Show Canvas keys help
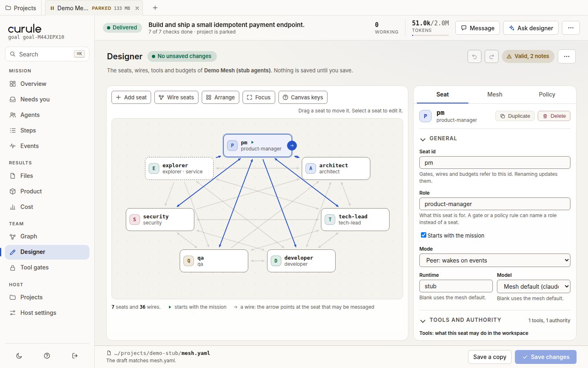 coord(303,97)
